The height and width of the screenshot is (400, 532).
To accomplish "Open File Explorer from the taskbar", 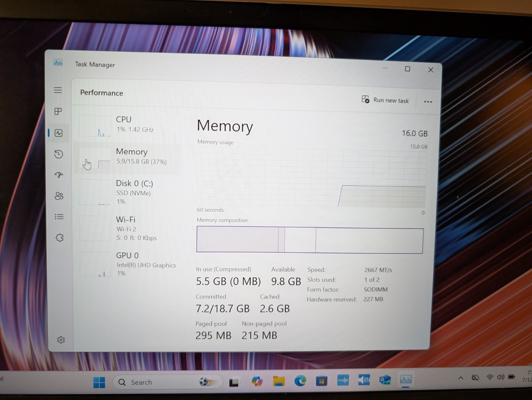I will pyautogui.click(x=279, y=381).
